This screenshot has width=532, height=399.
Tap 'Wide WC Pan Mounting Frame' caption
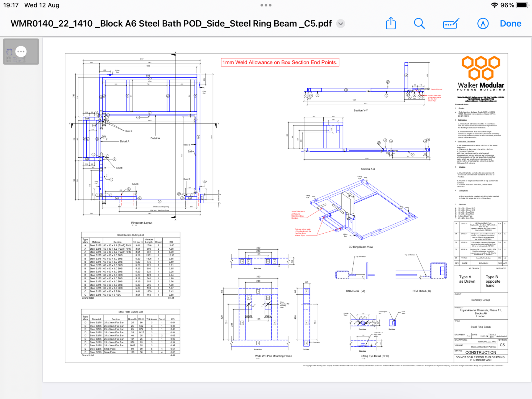tap(273, 356)
